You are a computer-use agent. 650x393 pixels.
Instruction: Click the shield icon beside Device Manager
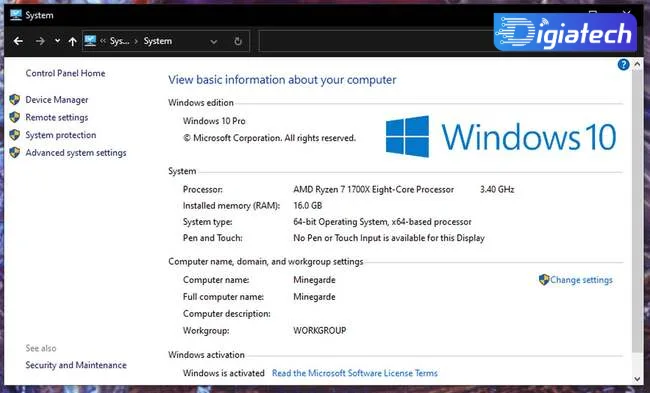tap(15, 99)
